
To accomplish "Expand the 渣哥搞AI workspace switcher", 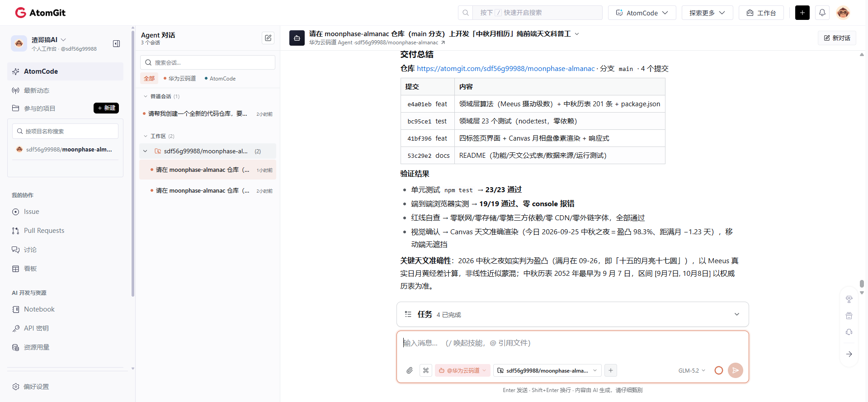I will click(63, 40).
